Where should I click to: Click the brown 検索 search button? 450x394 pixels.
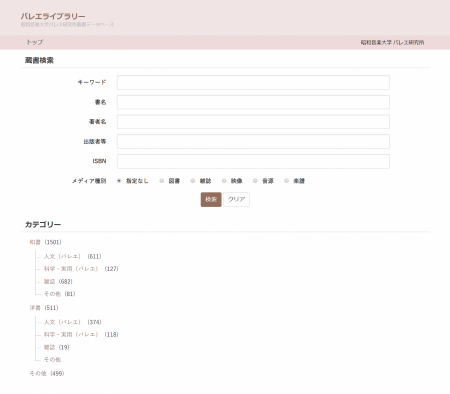pos(211,199)
